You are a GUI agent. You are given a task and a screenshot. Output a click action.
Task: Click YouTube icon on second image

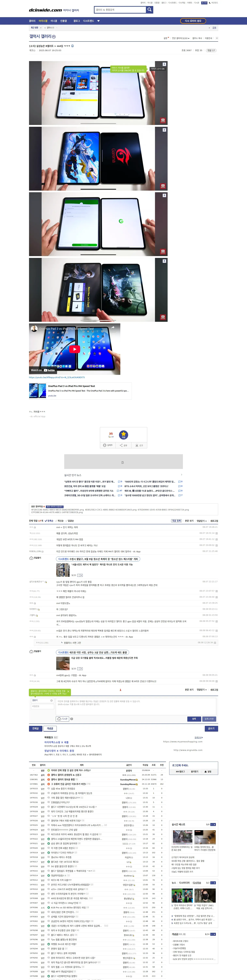(163, 186)
